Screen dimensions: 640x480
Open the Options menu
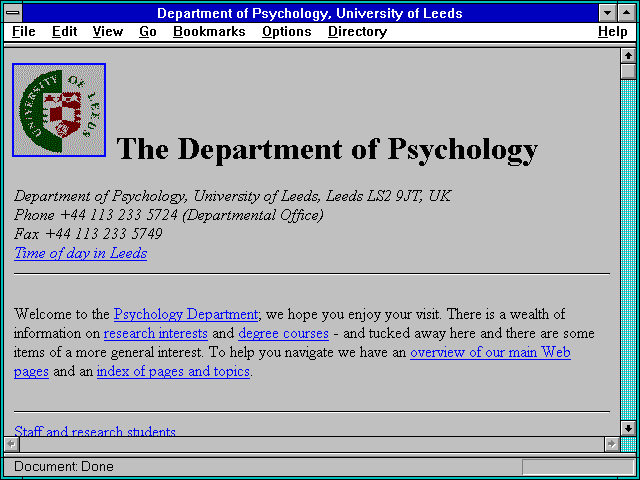[287, 32]
